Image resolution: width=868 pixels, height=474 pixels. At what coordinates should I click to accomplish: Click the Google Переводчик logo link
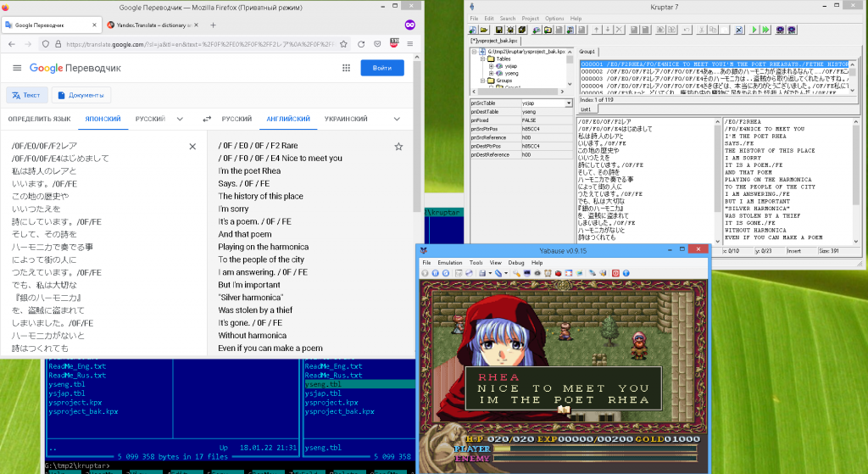(75, 68)
